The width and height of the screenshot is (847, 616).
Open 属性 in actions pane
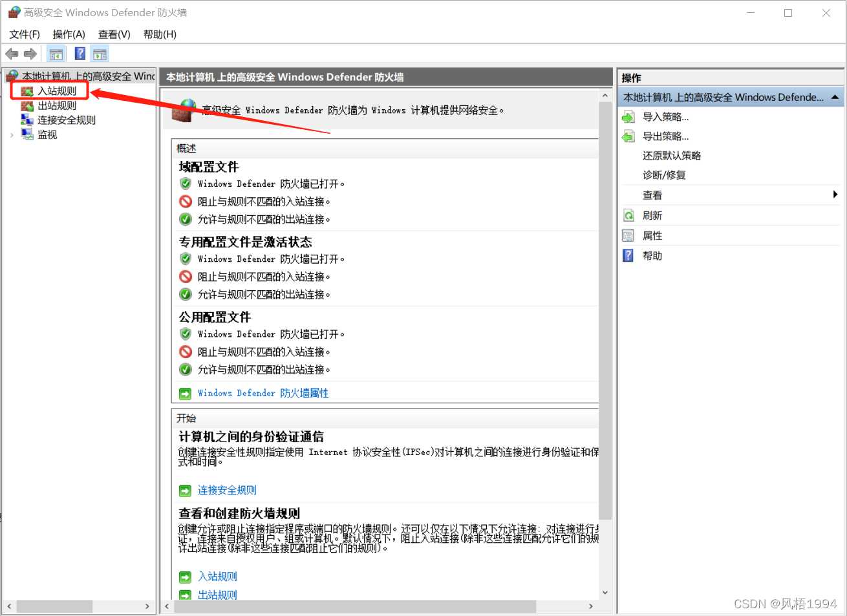click(x=652, y=236)
